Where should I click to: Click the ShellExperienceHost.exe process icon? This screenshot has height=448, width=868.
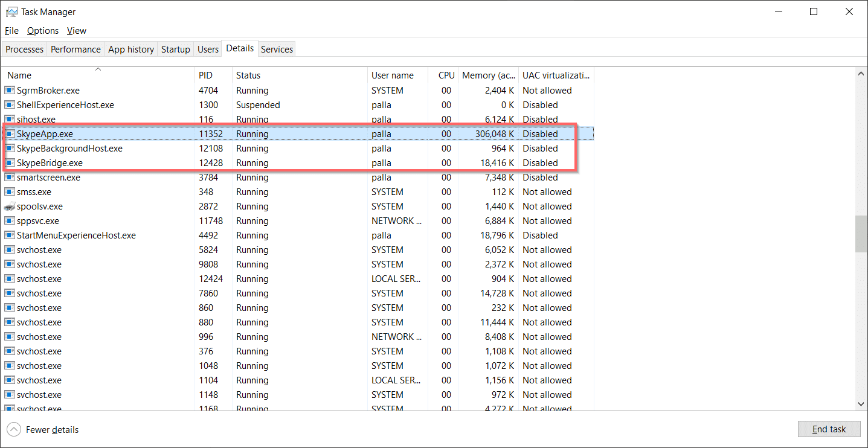[10, 105]
